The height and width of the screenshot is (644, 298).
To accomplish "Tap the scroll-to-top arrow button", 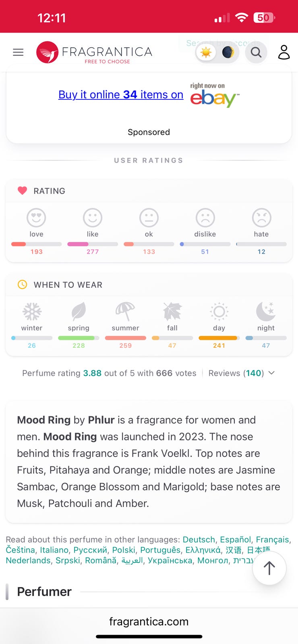I will [269, 568].
